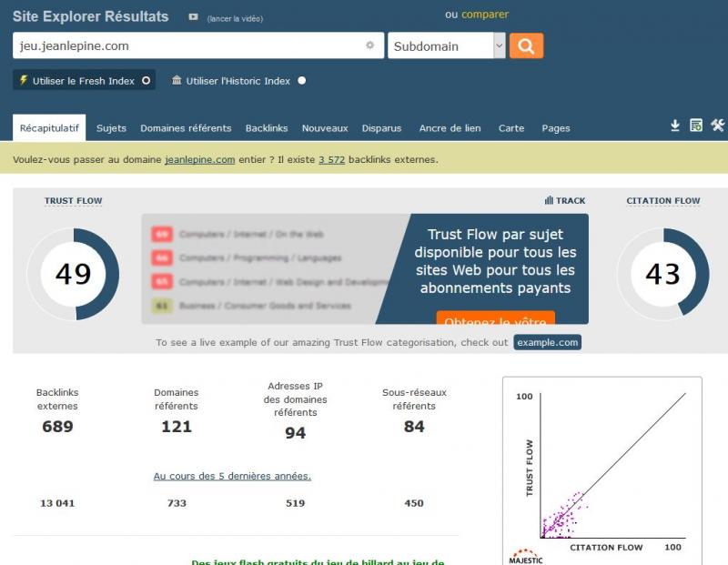728x565 pixels.
Task: Open the Carte tab
Action: tap(511, 128)
